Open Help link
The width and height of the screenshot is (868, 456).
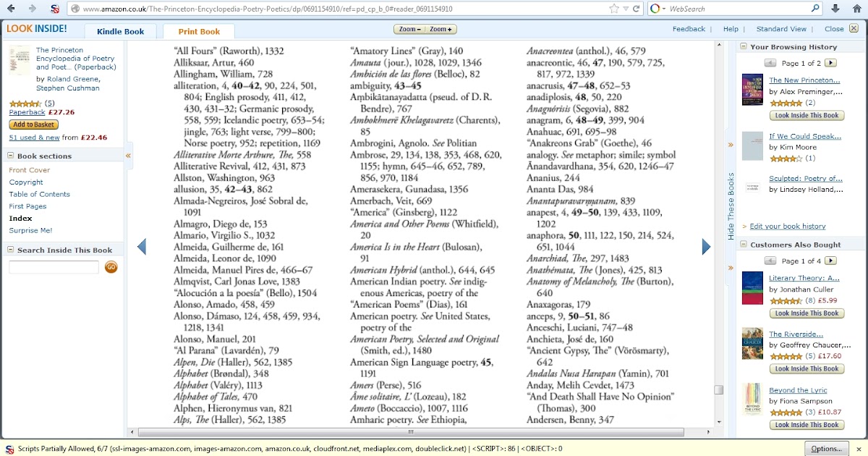coord(731,29)
